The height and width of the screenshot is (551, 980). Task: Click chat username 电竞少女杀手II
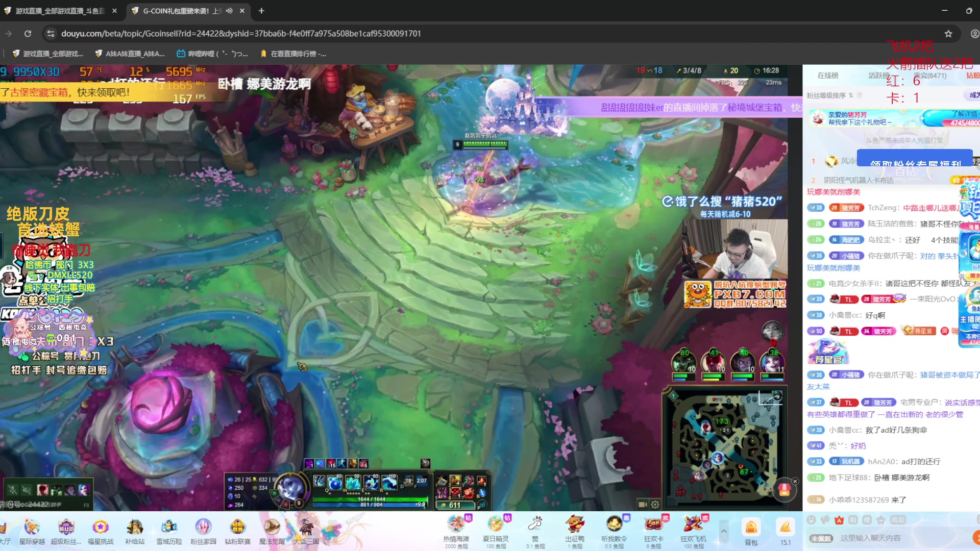coord(854,283)
